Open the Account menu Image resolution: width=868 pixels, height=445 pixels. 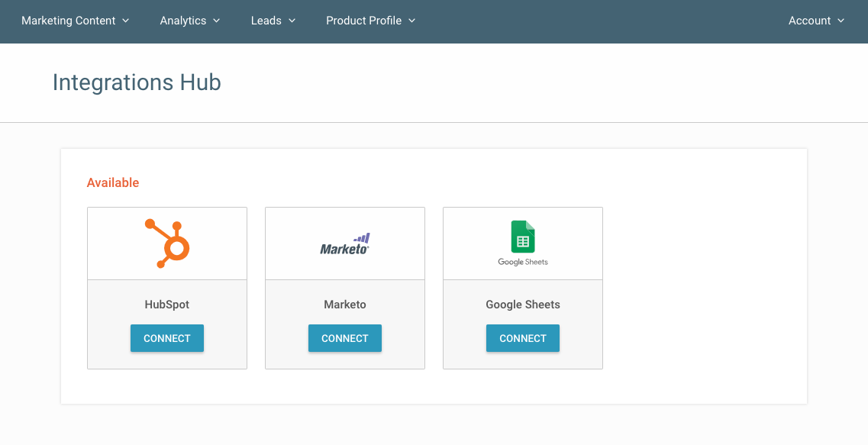tap(816, 21)
